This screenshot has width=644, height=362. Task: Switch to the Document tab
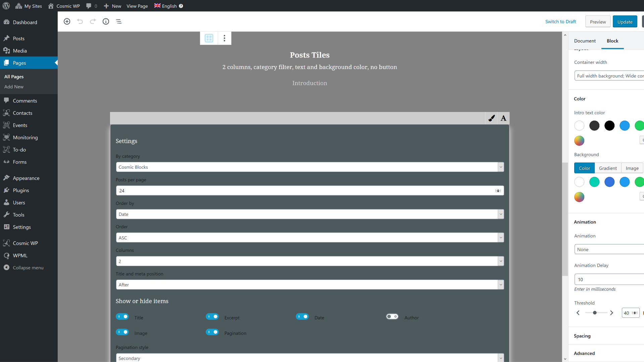tap(585, 41)
